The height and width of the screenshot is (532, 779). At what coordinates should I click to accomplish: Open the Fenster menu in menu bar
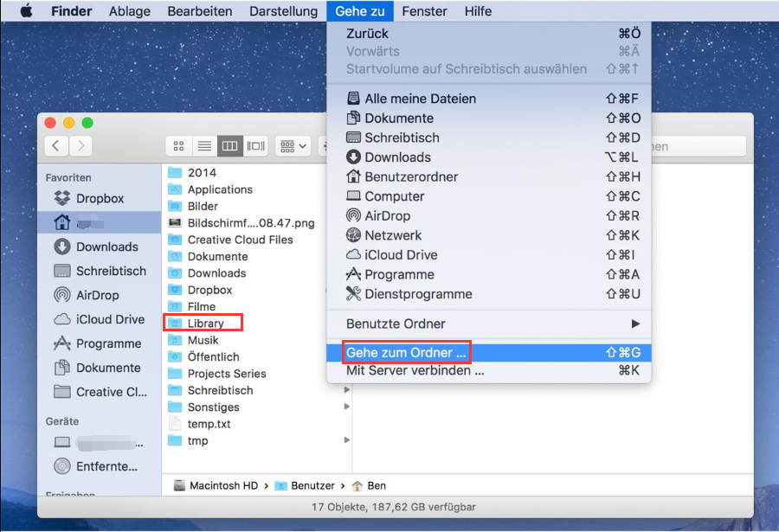click(x=424, y=11)
